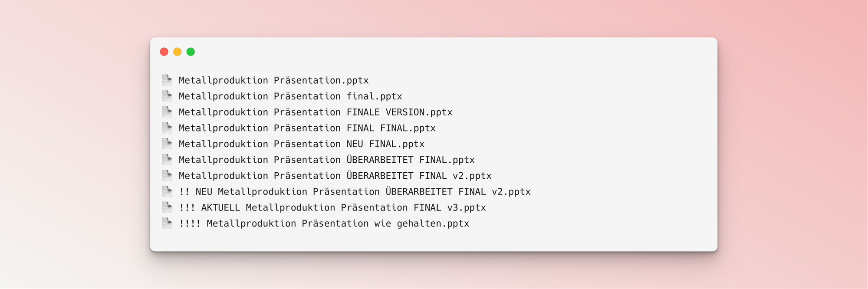Open the wie gehalten.pptx filename
Viewport: 868px width, 289px height.
click(324, 223)
